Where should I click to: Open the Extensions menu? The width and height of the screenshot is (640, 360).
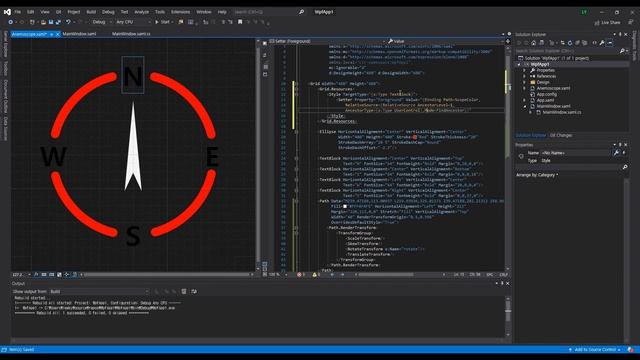tap(180, 12)
